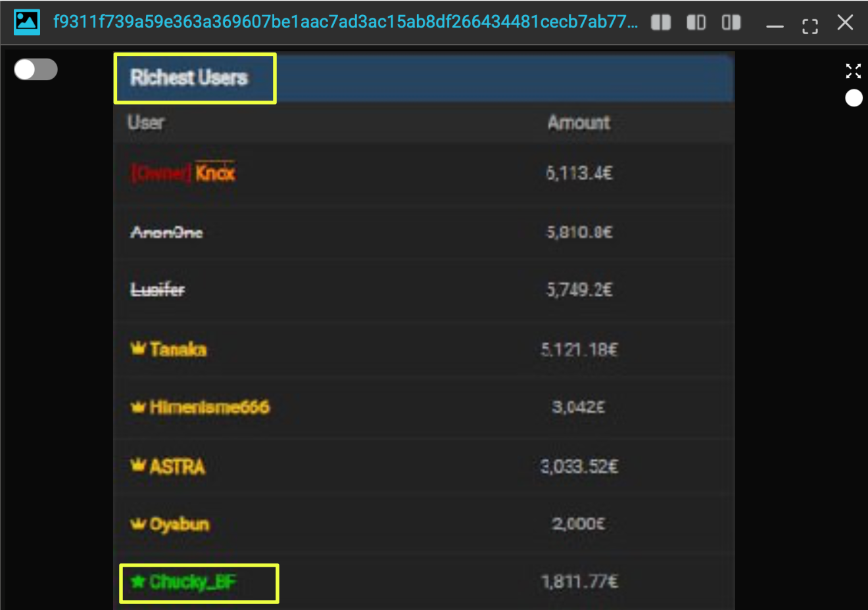This screenshot has height=610, width=868.
Task: Click the white circle below the expand icon
Action: pos(854,99)
